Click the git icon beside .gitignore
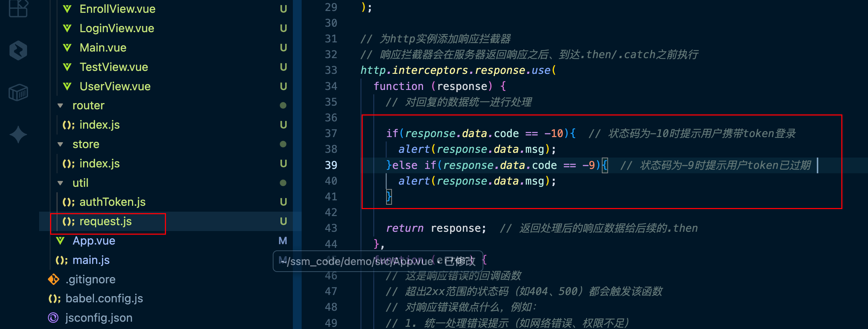 pyautogui.click(x=53, y=279)
